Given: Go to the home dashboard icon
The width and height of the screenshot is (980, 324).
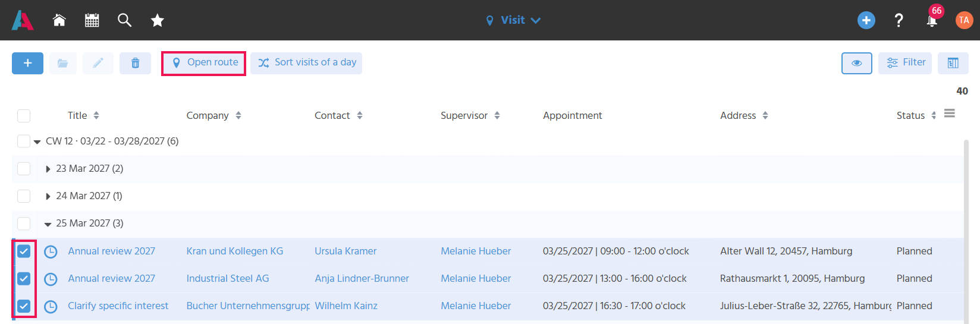Looking at the screenshot, I should coord(59,20).
